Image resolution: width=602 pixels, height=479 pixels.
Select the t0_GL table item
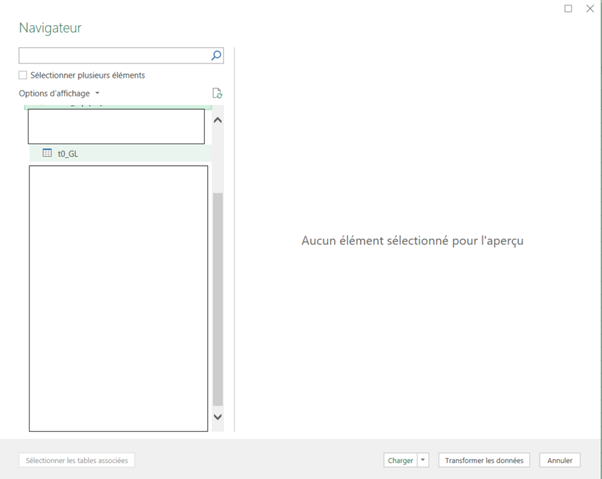coord(120,154)
